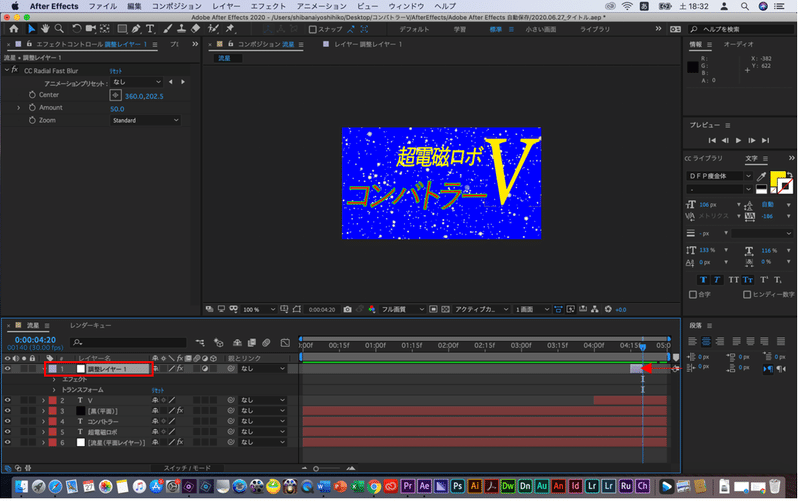The width and height of the screenshot is (800, 501).
Task: Expand layer 2 V twirl arrow
Action: (x=44, y=400)
